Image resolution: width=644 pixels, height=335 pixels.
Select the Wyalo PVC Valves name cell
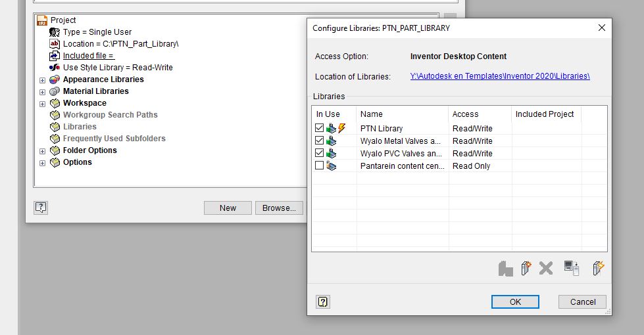point(402,153)
